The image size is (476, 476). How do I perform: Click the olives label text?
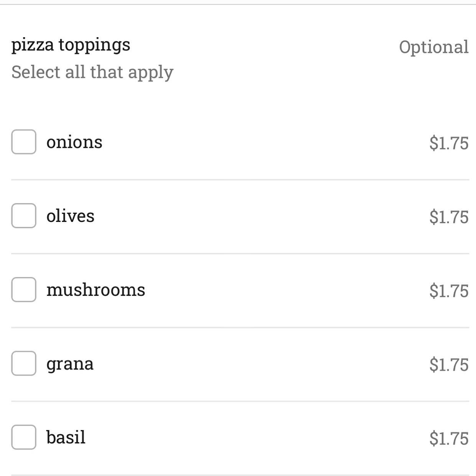[x=70, y=216]
